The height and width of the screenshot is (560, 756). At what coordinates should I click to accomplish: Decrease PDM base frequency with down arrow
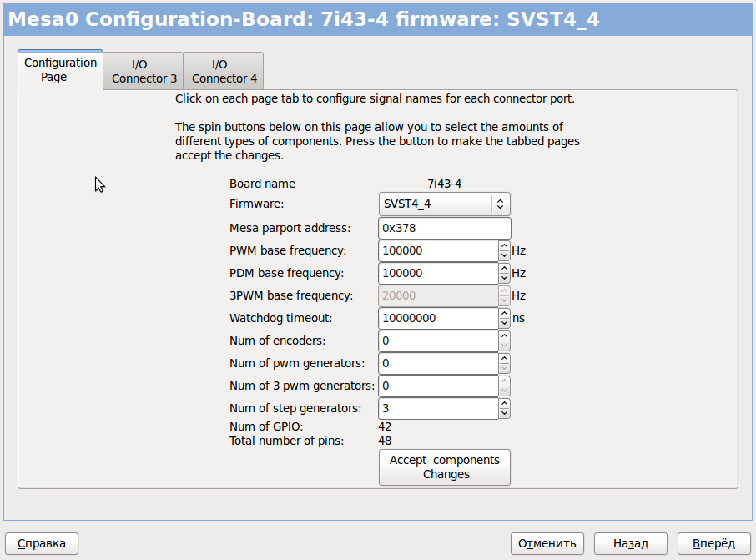tap(504, 278)
